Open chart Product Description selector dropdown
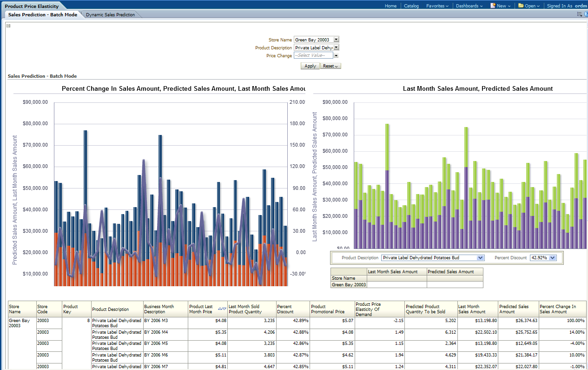This screenshot has height=370, width=588. (481, 258)
